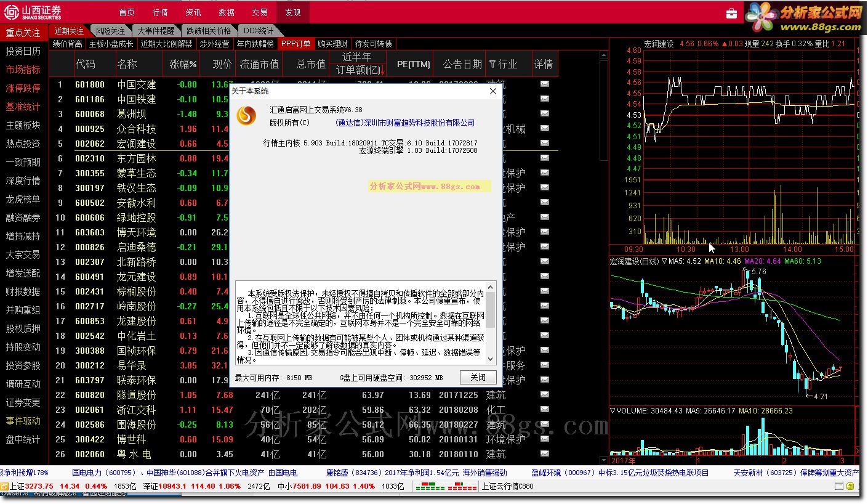868x504 pixels.
Task: Click down arrow of license text scrollbar
Action: click(491, 359)
